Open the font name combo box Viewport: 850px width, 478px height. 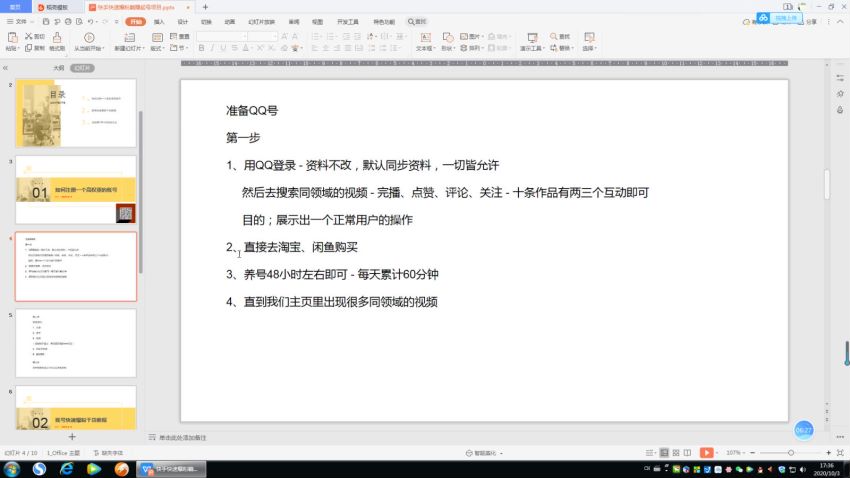pos(222,36)
